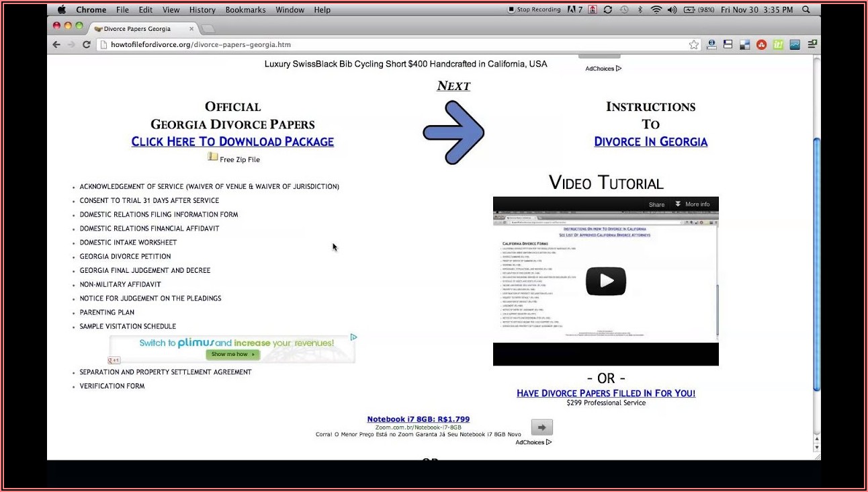Open a new tab

(x=208, y=28)
